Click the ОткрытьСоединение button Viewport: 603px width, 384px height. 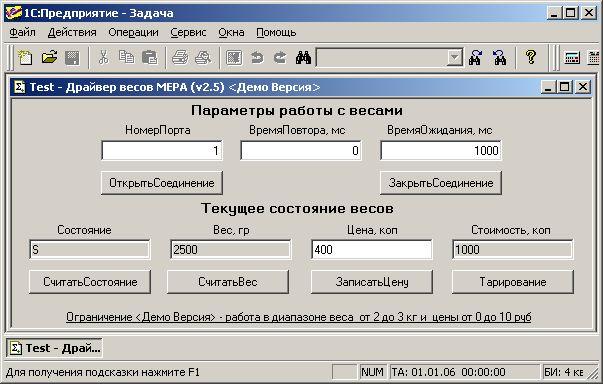(162, 183)
